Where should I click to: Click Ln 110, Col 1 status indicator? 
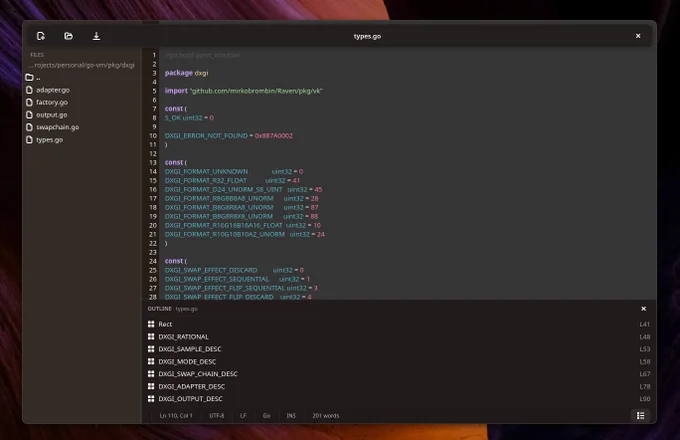coord(176,416)
